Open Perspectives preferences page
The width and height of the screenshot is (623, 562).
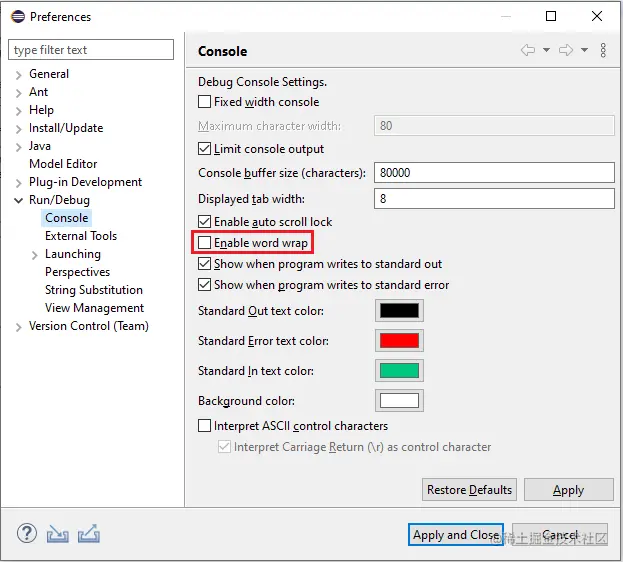(77, 272)
